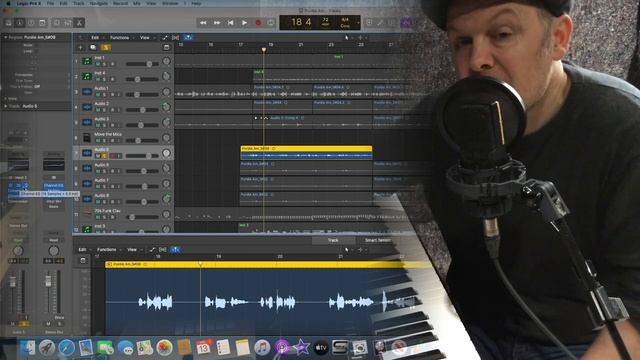Open Apple TV from the Dock

[x=321, y=347]
